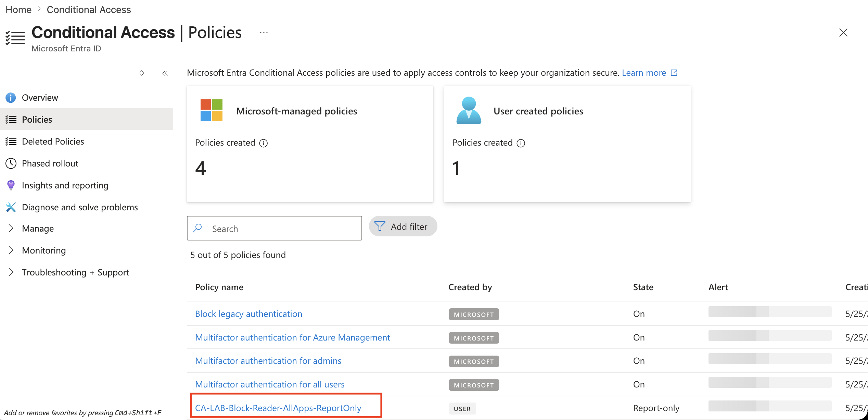
Task: Click the Microsoft-managed policies card title
Action: click(x=297, y=111)
